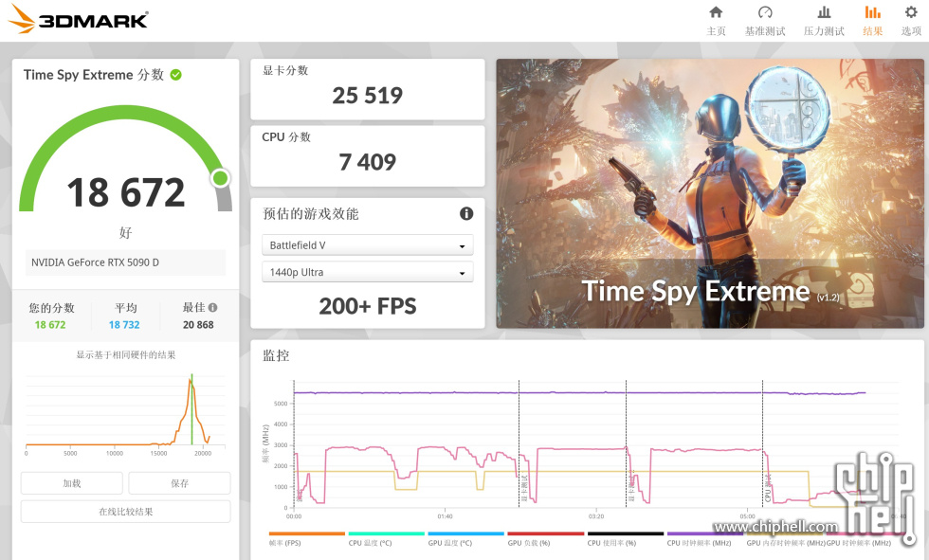This screenshot has width=929, height=560.
Task: Click the 您的分数 label
Action: click(51, 308)
